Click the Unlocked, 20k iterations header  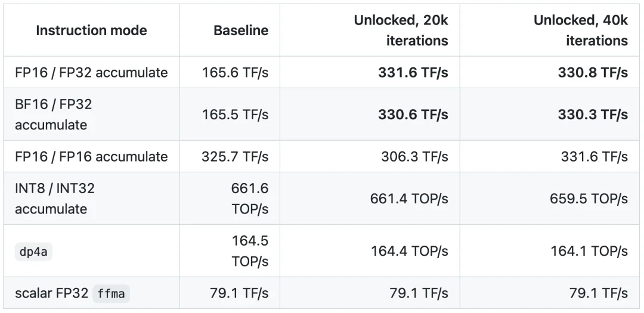coord(401,30)
